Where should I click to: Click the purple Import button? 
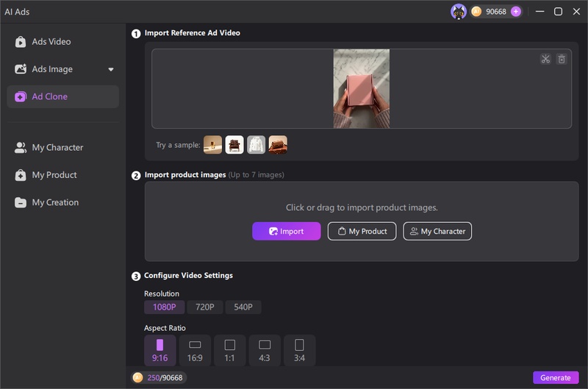click(x=287, y=231)
